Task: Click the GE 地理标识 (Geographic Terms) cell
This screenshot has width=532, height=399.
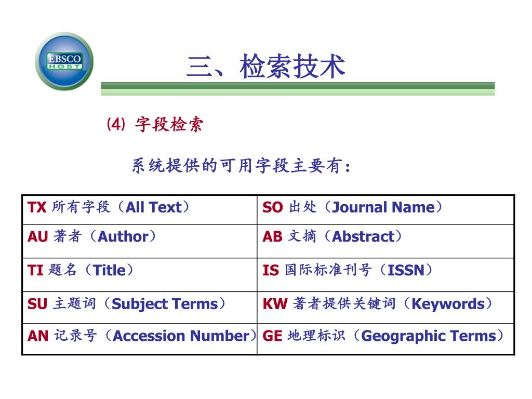Action: [x=386, y=339]
